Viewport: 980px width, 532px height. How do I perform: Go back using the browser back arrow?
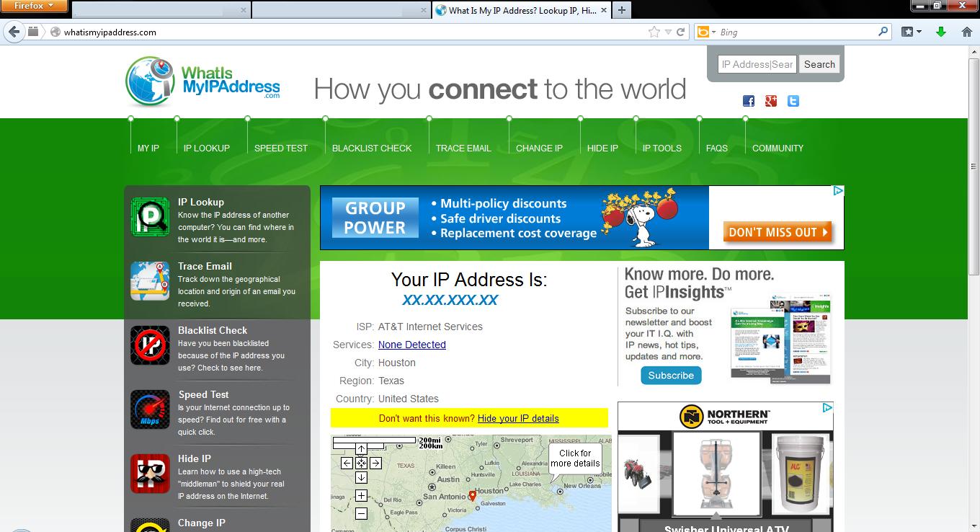(x=13, y=32)
